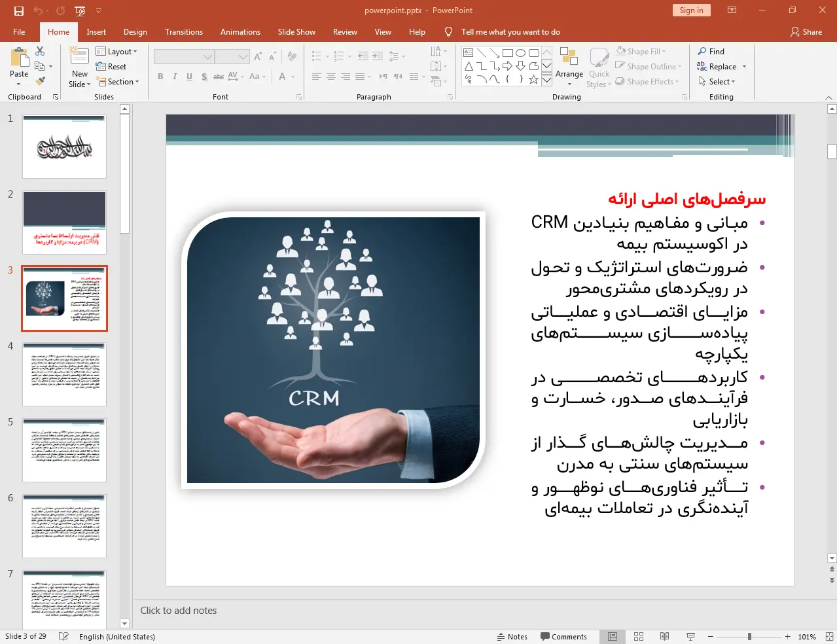837x644 pixels.
Task: Toggle Align Left paragraph button
Action: pos(316,77)
